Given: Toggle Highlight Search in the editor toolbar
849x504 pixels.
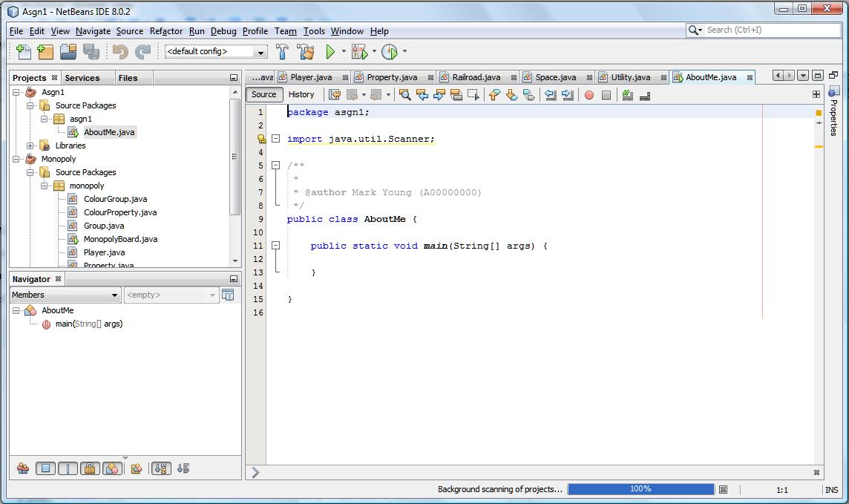Looking at the screenshot, I should tap(456, 94).
